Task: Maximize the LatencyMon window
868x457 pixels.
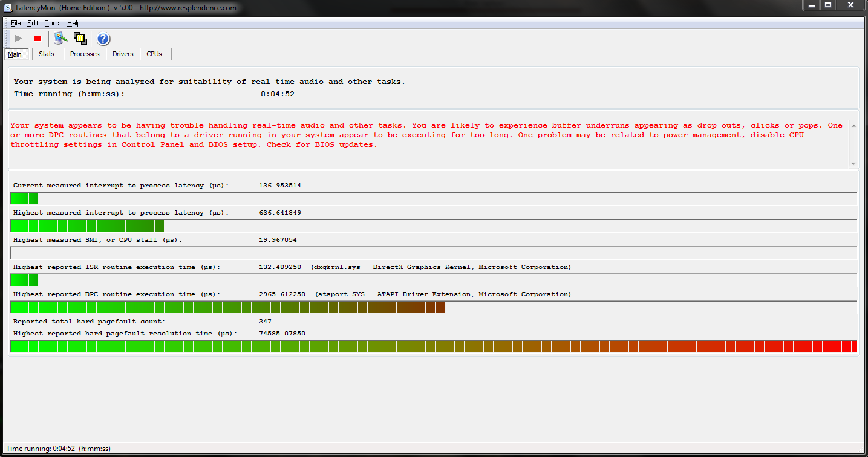Action: tap(828, 5)
